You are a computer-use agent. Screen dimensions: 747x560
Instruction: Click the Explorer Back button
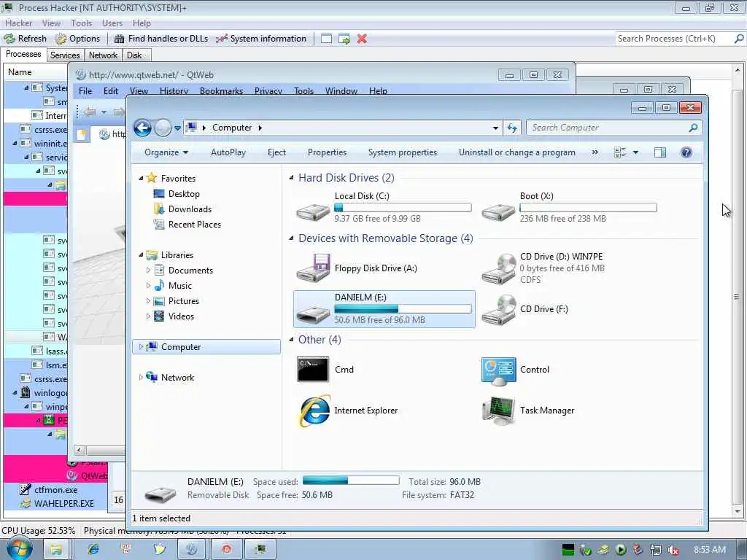tap(142, 128)
